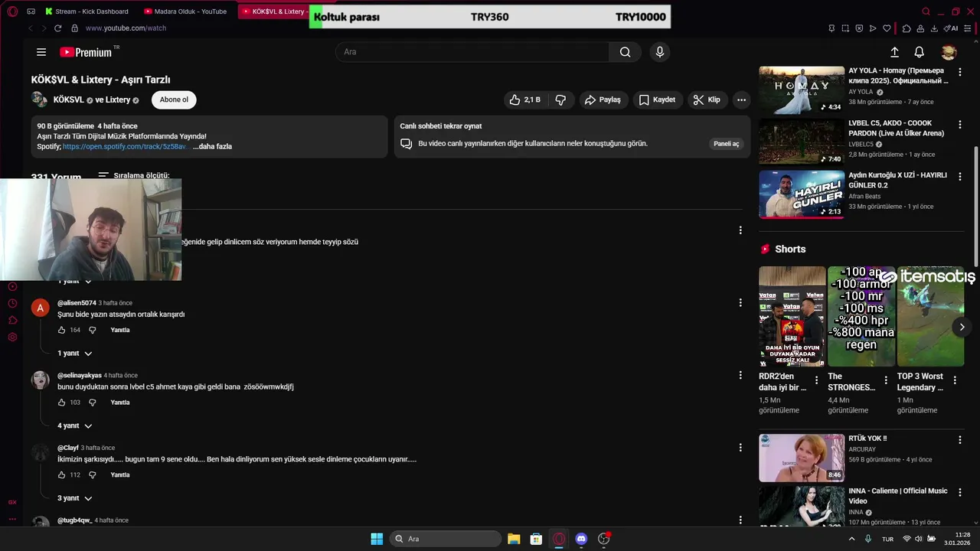Share the video via Paylaş
The width and height of the screenshot is (980, 551).
[603, 99]
